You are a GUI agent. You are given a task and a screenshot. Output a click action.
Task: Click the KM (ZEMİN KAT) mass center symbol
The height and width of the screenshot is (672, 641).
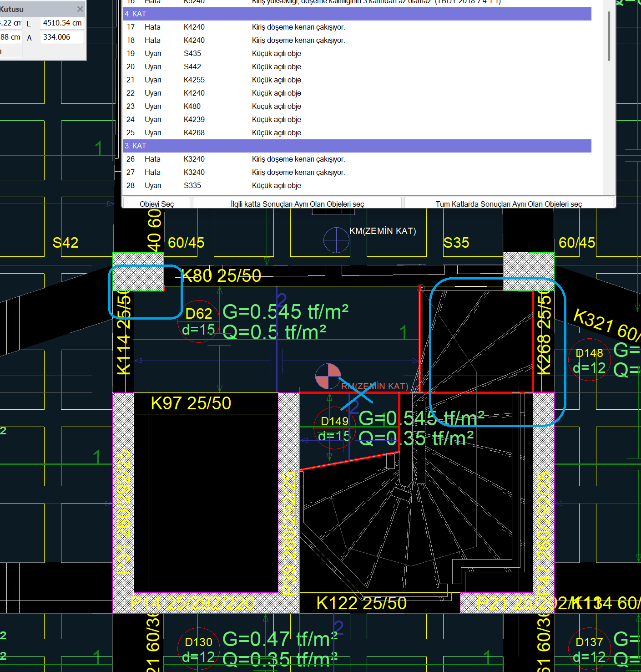pyautogui.click(x=336, y=240)
